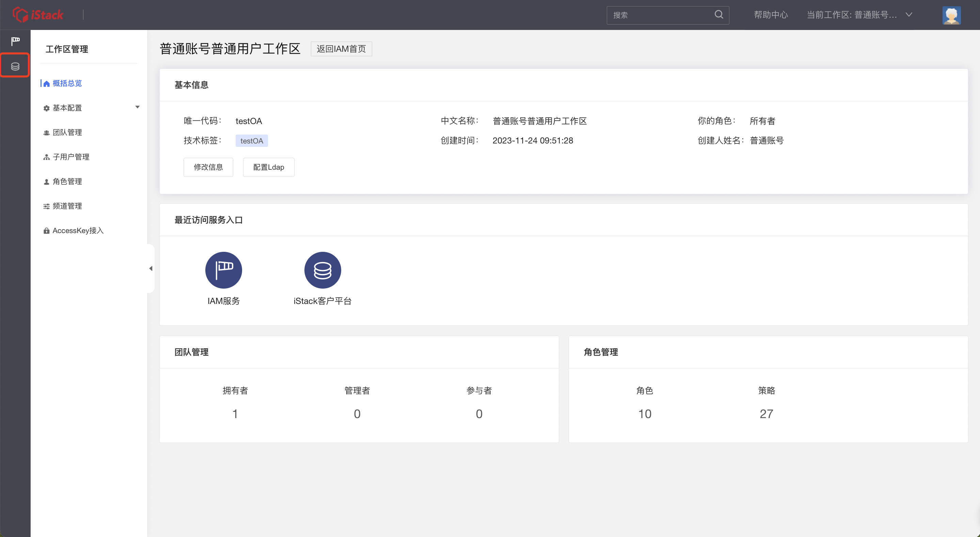
Task: Collapse the sidebar with the arrow handle
Action: 151,268
